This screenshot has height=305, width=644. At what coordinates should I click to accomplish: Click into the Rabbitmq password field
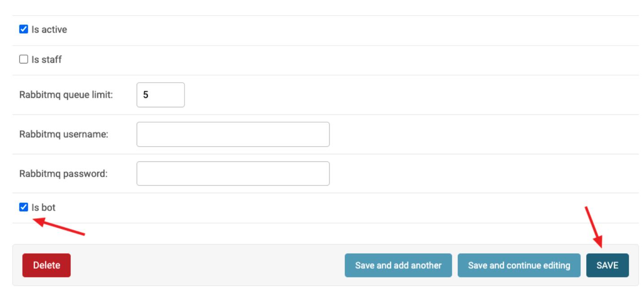pyautogui.click(x=233, y=174)
